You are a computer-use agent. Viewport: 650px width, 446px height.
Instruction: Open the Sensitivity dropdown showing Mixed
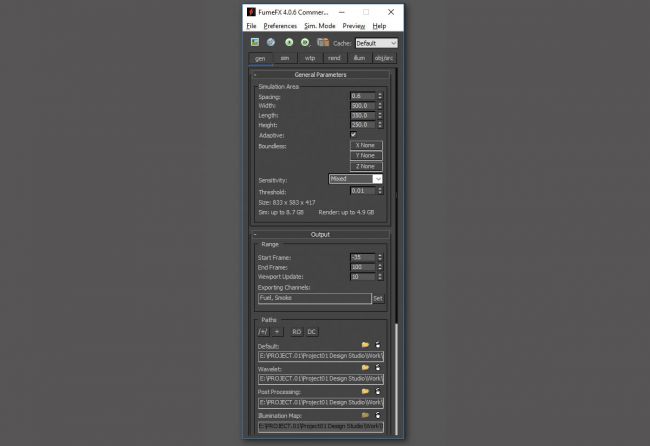(356, 179)
